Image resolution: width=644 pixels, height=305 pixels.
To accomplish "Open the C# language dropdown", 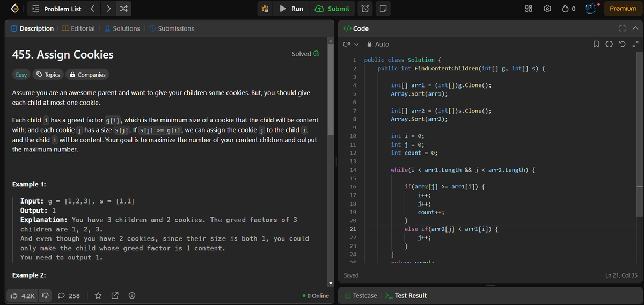I will (351, 44).
